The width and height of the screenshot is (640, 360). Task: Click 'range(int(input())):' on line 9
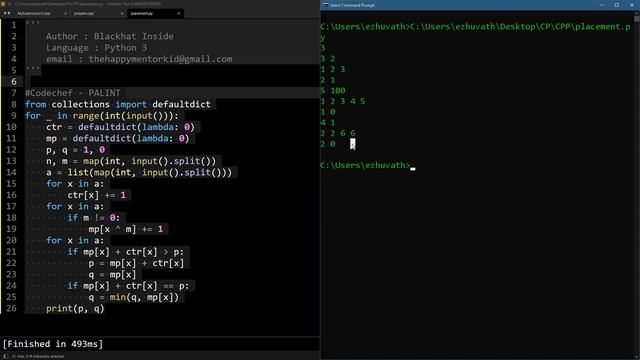[125, 116]
